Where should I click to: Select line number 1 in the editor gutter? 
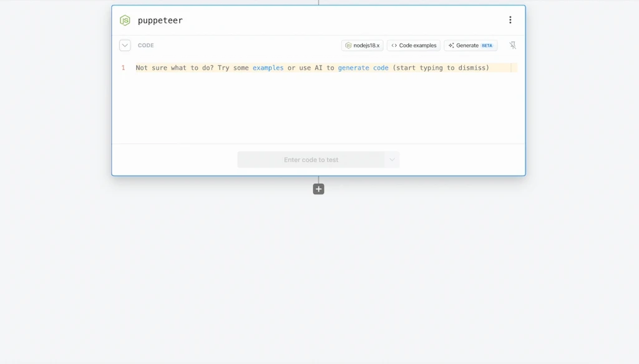point(123,68)
